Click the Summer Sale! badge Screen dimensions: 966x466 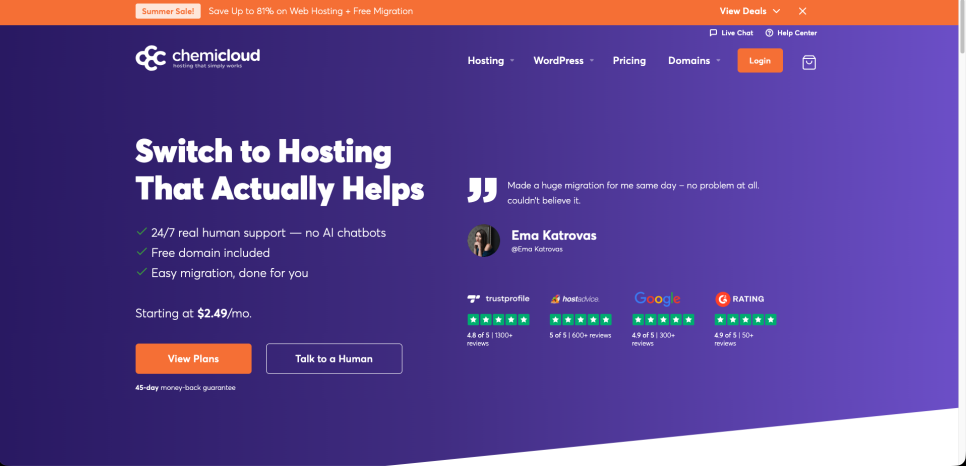pyautogui.click(x=168, y=11)
